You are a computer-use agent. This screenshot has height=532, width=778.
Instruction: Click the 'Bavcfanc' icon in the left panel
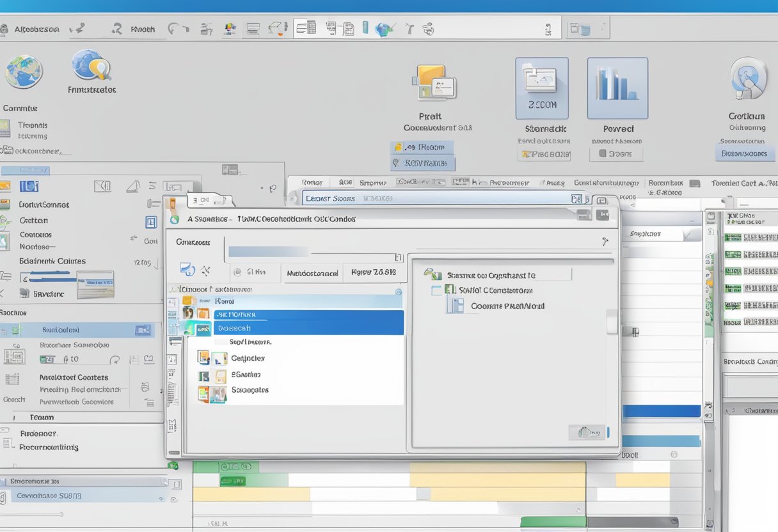(x=24, y=293)
